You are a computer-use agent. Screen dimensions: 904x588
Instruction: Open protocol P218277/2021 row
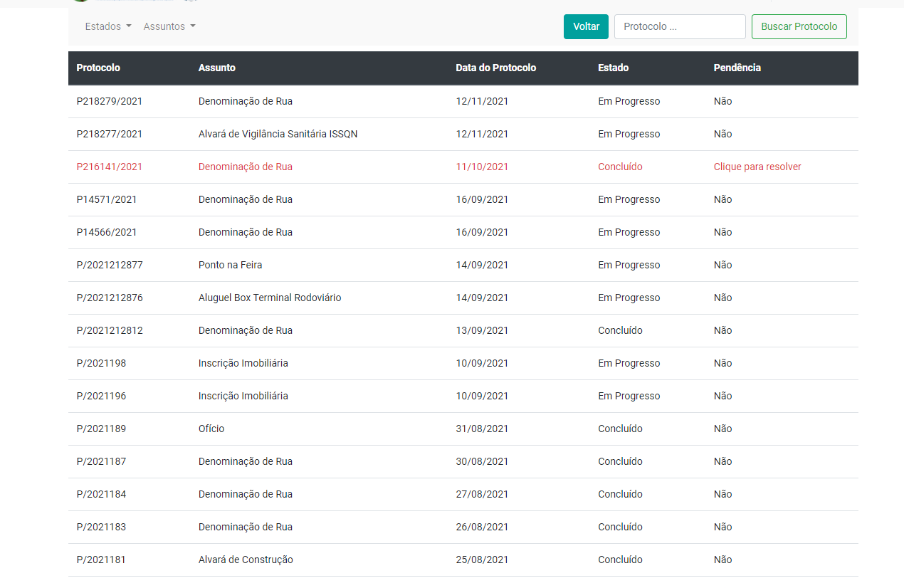coord(110,134)
